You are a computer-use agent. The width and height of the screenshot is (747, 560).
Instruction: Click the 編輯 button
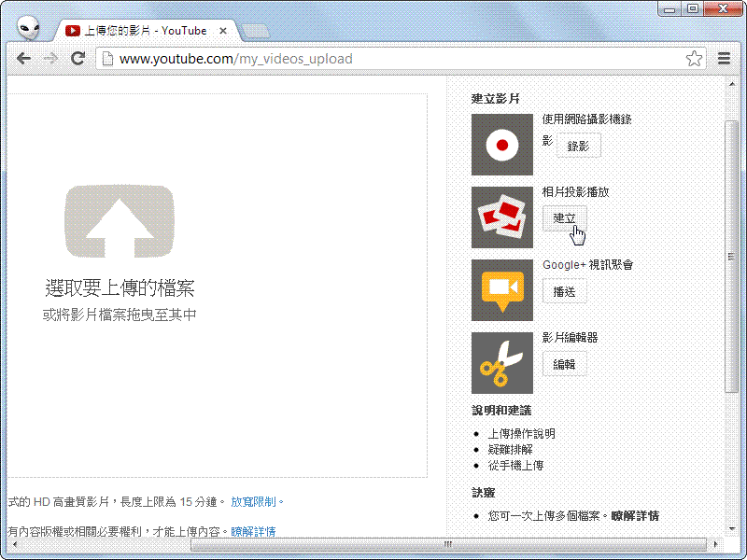click(565, 364)
